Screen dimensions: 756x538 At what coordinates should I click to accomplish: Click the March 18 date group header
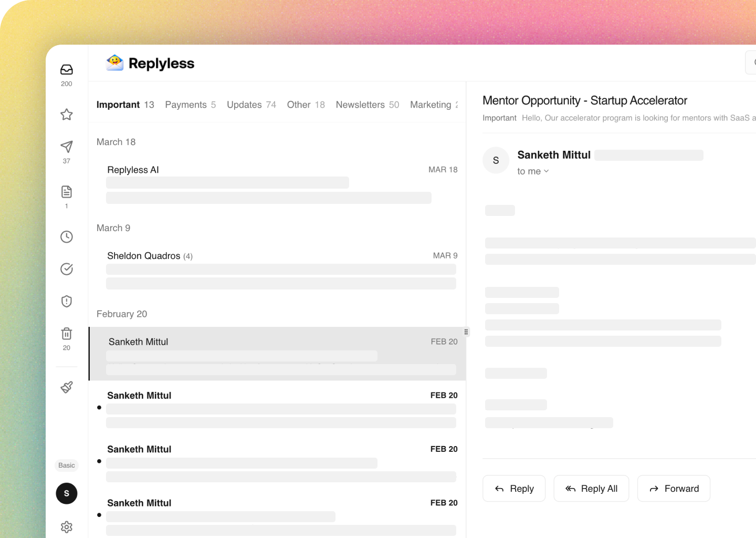116,142
